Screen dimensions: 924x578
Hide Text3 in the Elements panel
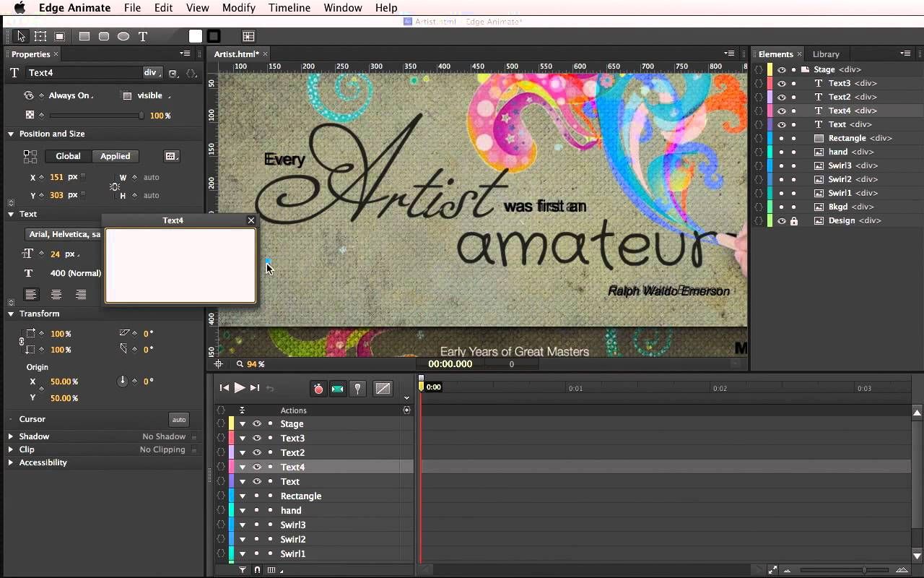781,83
